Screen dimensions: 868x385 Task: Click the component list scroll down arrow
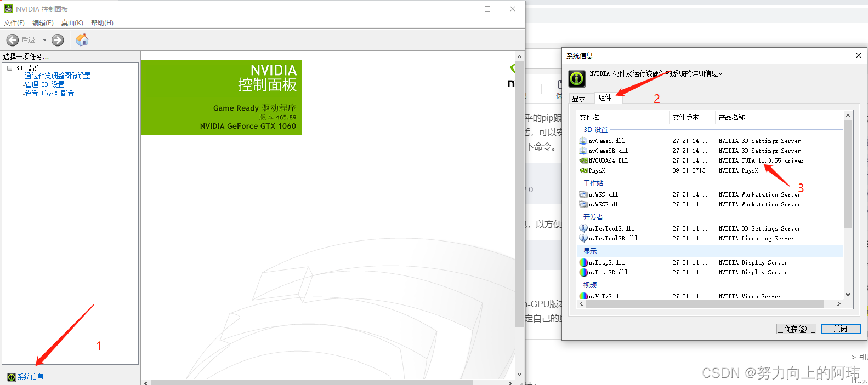tap(848, 295)
